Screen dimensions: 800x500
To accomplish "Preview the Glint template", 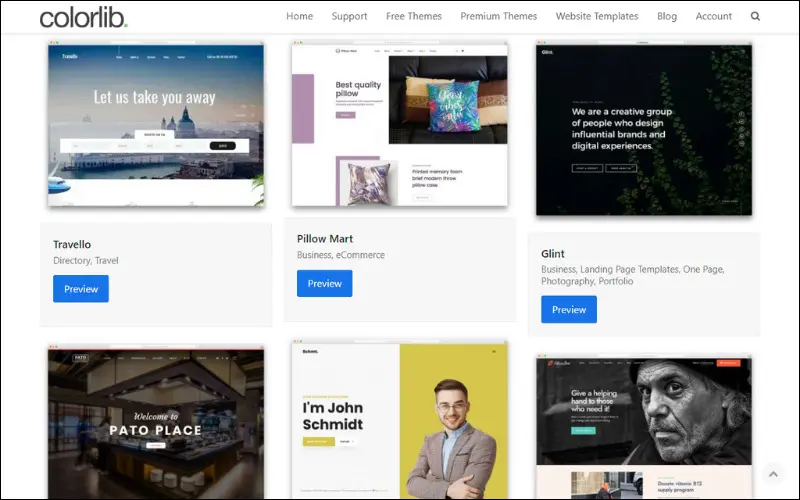I will point(569,310).
